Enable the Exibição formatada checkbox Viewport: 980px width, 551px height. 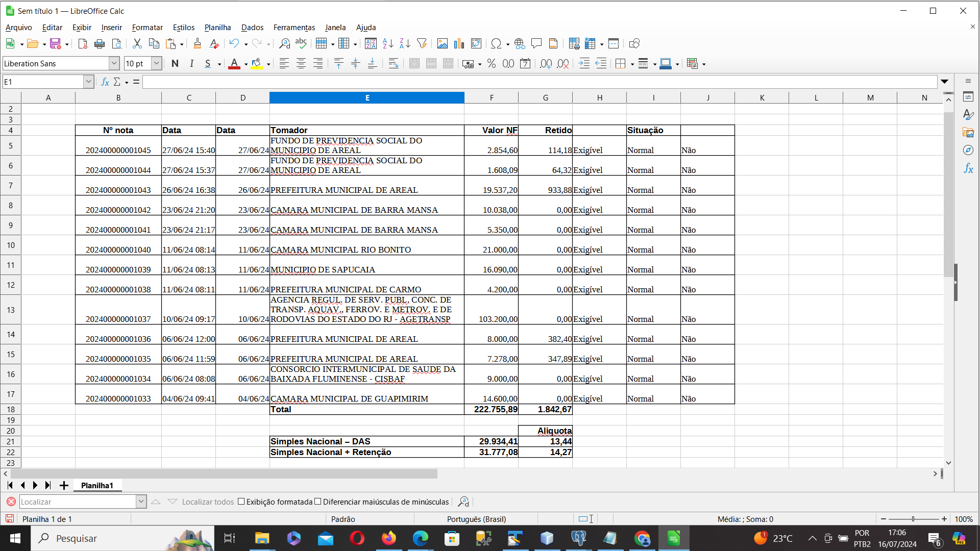[x=241, y=502]
